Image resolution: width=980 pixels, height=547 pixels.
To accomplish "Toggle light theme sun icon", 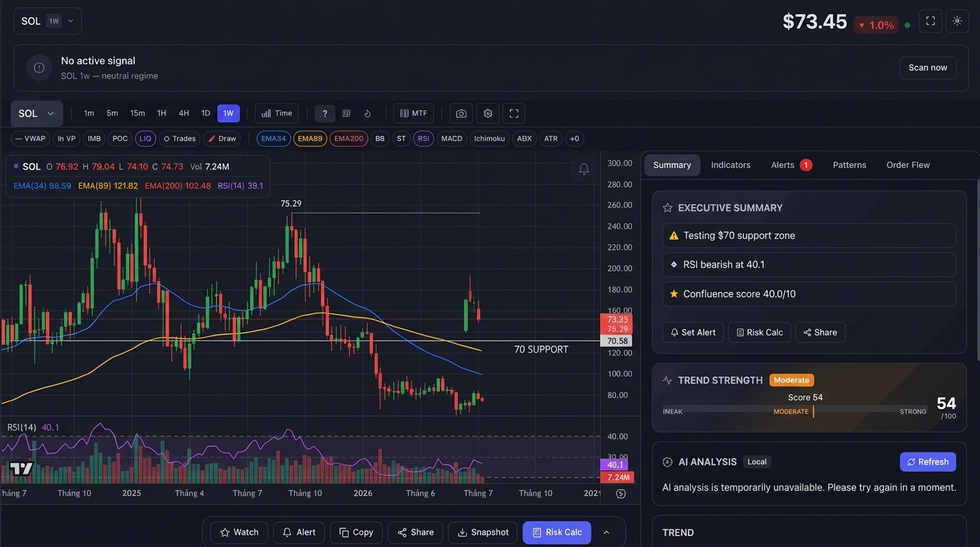I will click(957, 21).
